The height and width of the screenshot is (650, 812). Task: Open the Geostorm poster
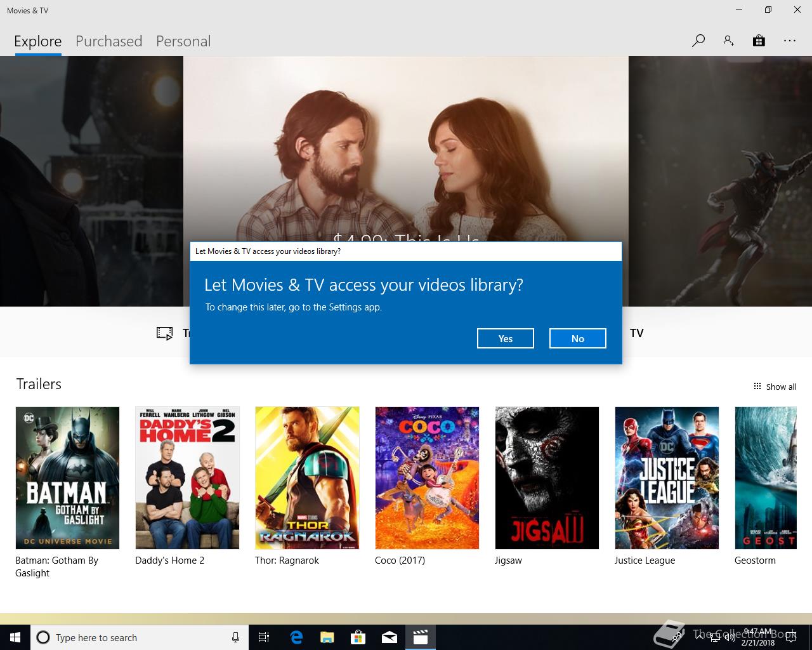766,478
